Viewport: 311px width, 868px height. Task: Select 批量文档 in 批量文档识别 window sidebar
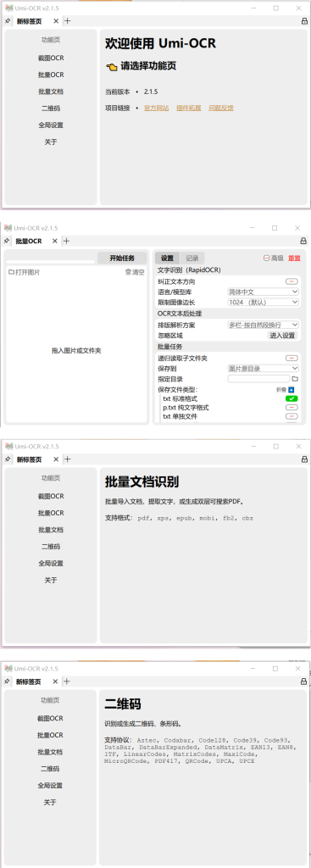50,530
